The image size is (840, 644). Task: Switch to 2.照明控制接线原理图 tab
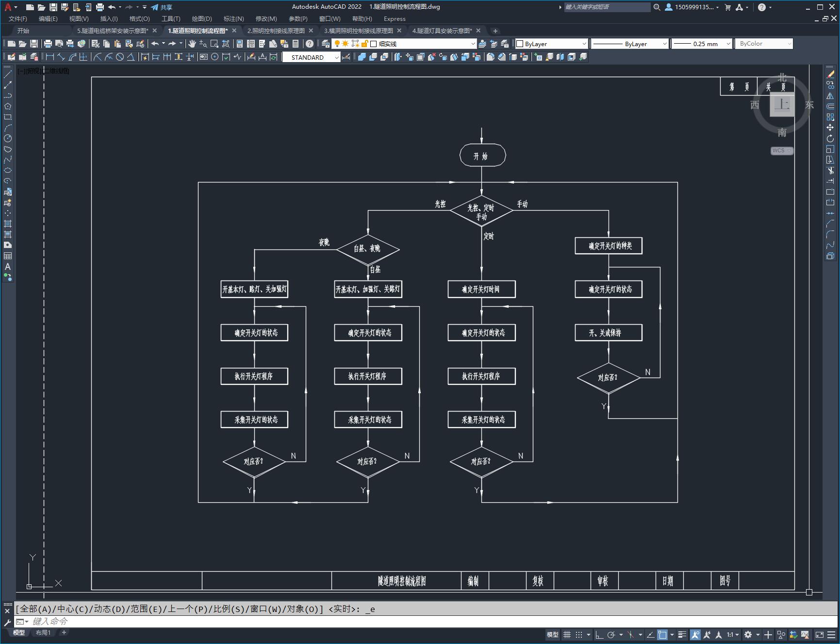(276, 31)
